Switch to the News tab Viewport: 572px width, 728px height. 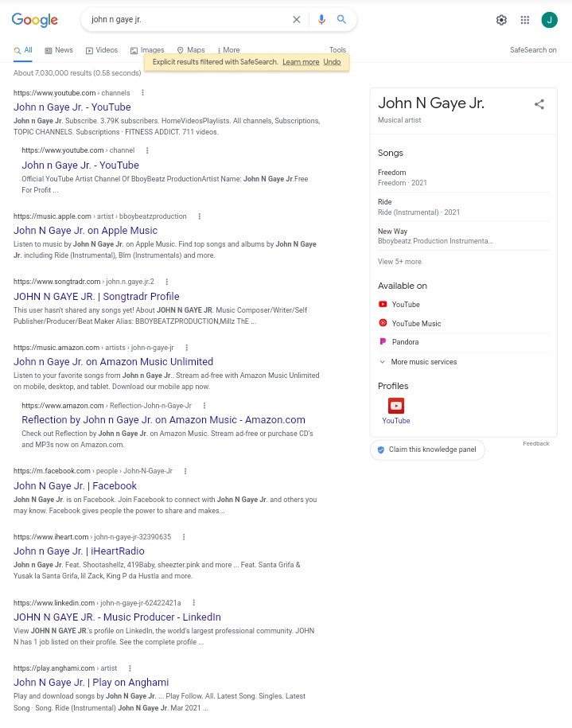59,50
